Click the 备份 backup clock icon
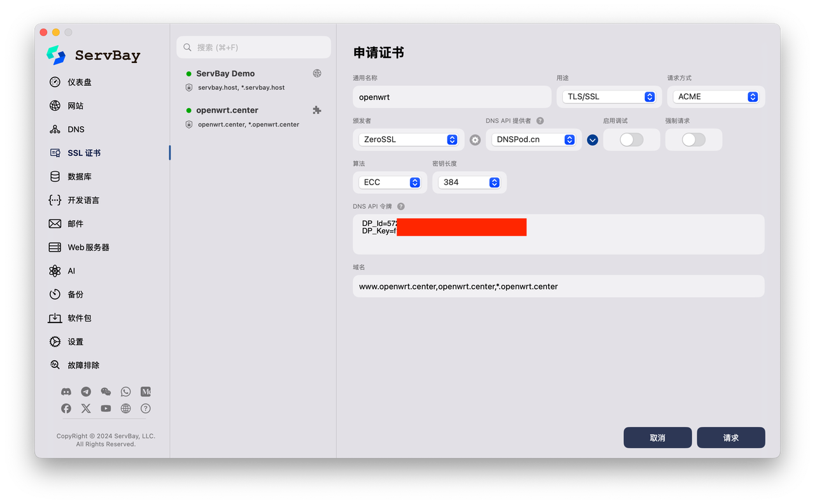This screenshot has height=504, width=815. coord(55,294)
